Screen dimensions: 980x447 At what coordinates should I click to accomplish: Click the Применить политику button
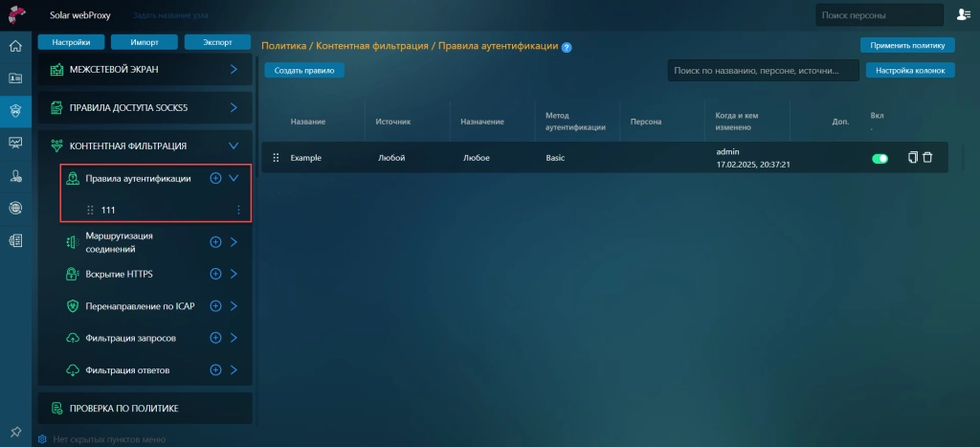907,45
